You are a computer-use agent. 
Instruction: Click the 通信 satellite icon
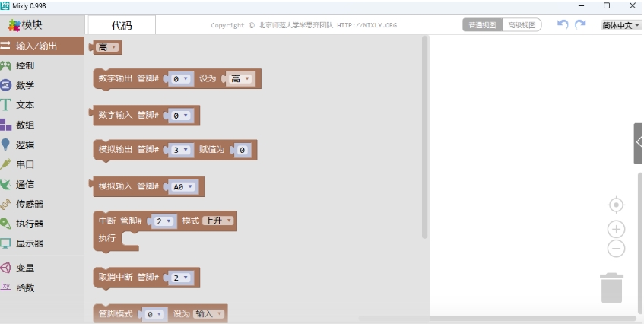(x=6, y=184)
